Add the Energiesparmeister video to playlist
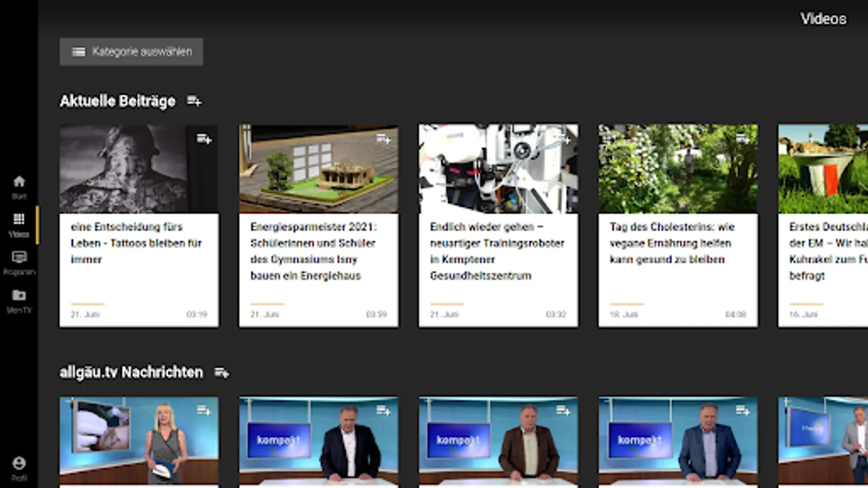This screenshot has height=488, width=868. pos(384,139)
